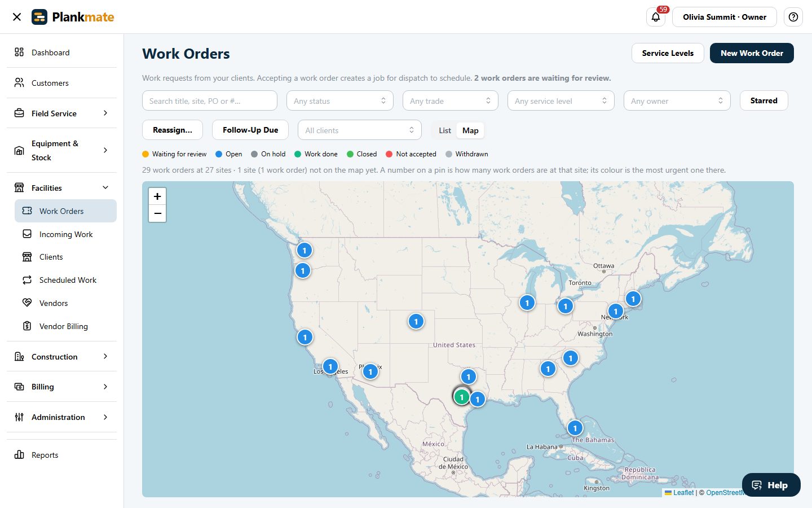Open the Any owner dropdown
Viewport: 812px width, 508px height.
[677, 100]
